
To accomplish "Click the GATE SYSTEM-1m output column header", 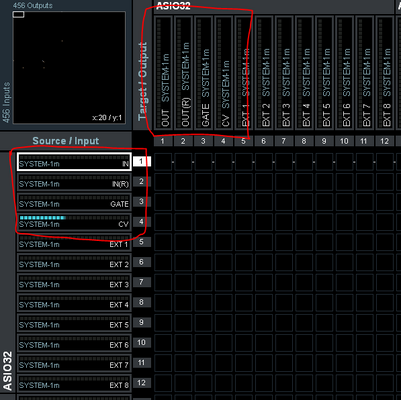I will point(203,72).
